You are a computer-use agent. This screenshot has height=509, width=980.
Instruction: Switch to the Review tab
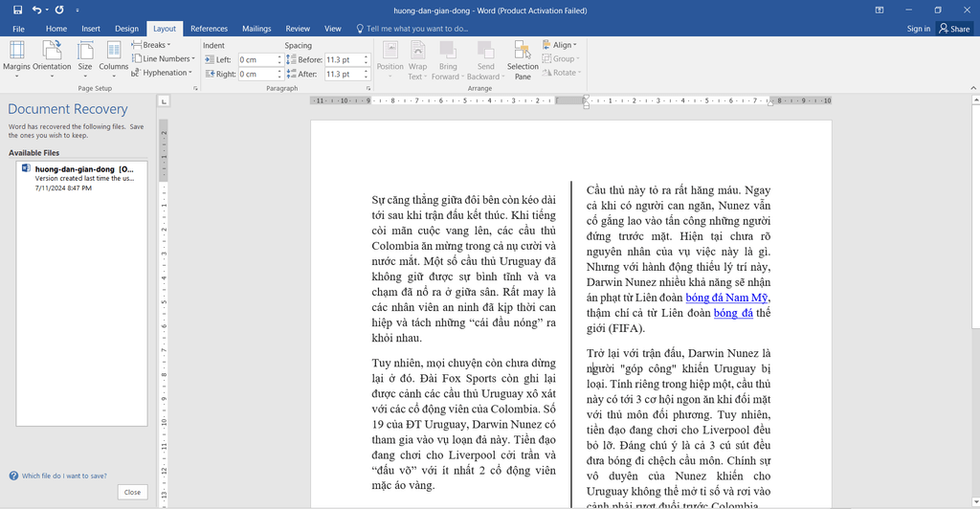coord(298,29)
